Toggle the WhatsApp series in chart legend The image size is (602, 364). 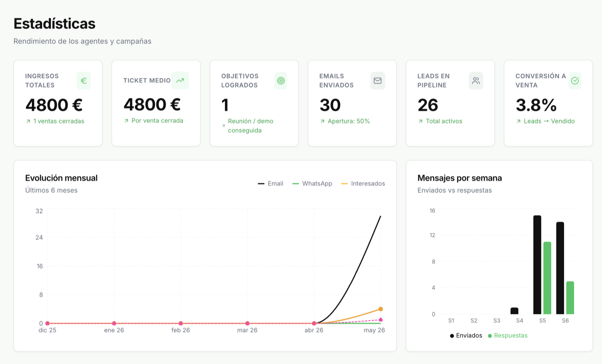[x=312, y=184]
